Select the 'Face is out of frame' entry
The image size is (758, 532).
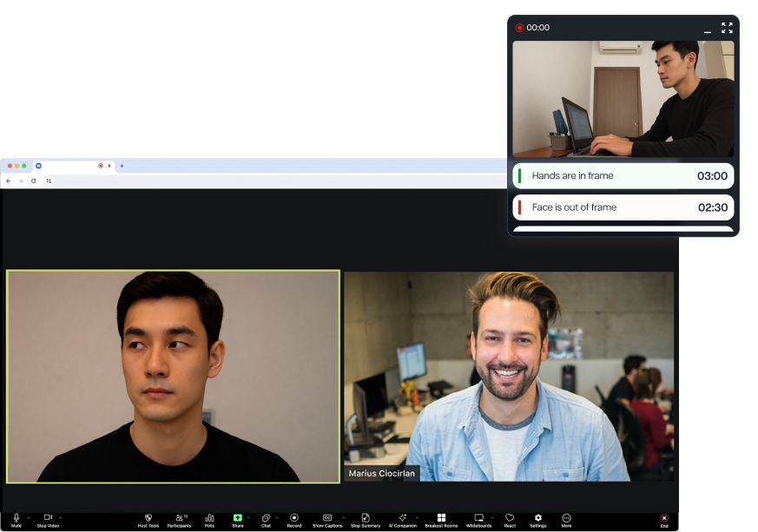coord(623,207)
